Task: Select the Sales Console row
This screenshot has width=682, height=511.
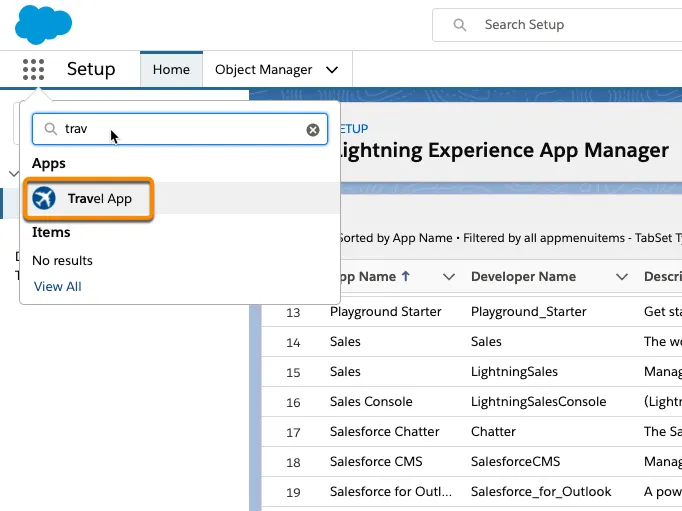Action: point(371,401)
